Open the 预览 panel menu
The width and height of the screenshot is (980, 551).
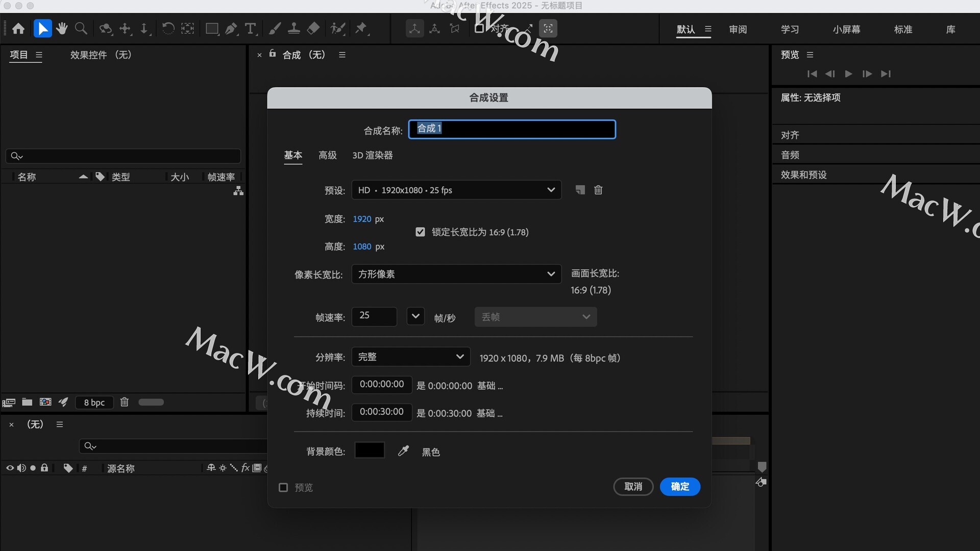pyautogui.click(x=810, y=55)
